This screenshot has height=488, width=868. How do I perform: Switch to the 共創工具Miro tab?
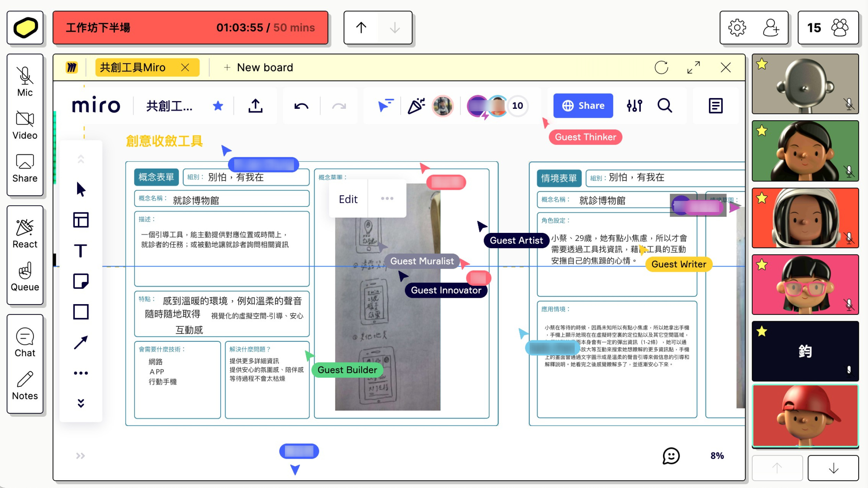133,67
